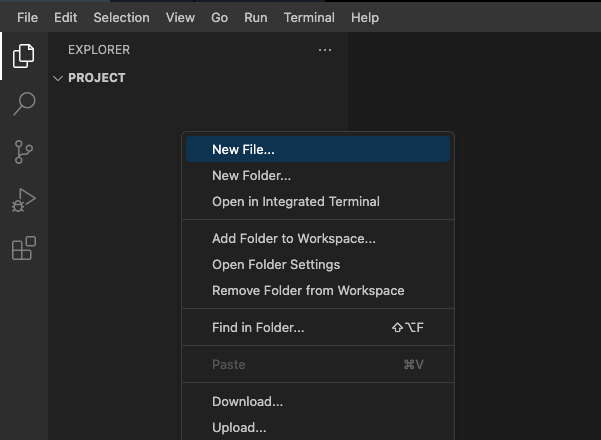Viewport: 601px width, 440px height.
Task: Open the Run and Debug view icon
Action: tap(23, 200)
